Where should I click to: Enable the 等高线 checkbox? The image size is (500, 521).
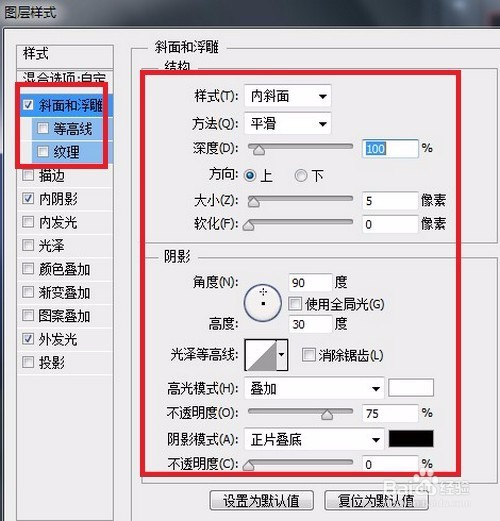tap(43, 128)
